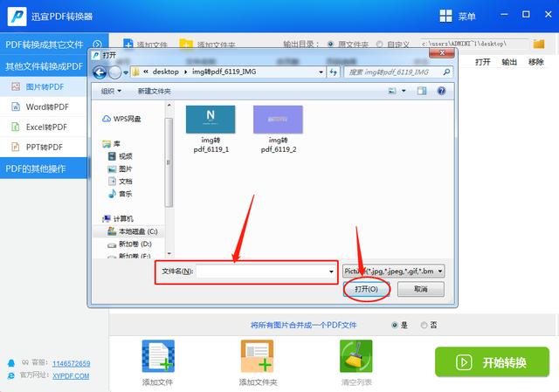Select 库 node in navigation pane
Screen dimensions: 559x392
[111, 144]
